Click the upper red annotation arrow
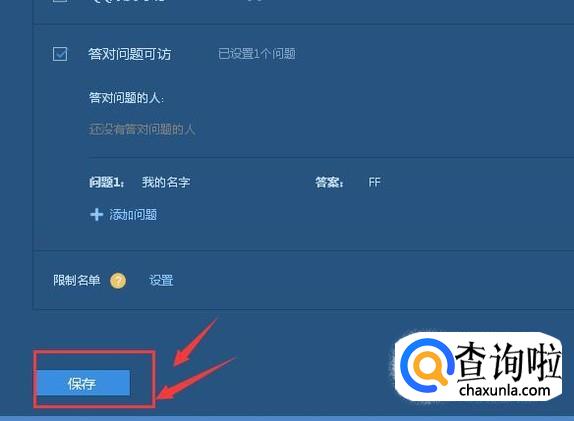 [195, 342]
